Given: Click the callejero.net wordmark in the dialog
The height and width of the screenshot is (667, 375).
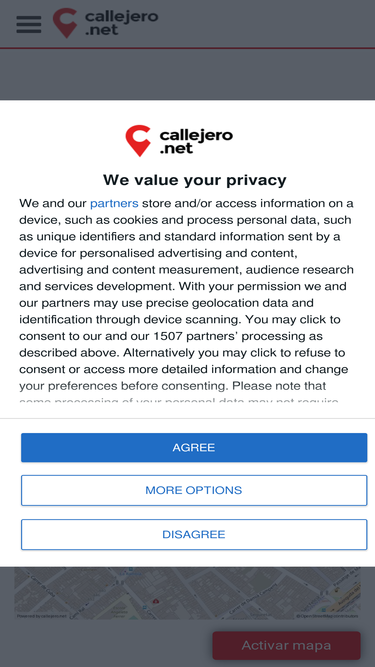Looking at the screenshot, I should click(x=196, y=141).
